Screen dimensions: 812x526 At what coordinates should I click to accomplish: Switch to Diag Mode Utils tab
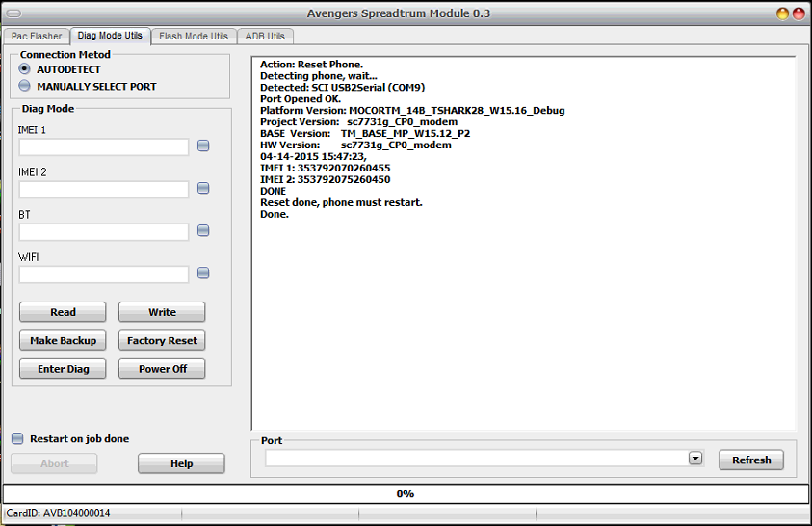110,36
